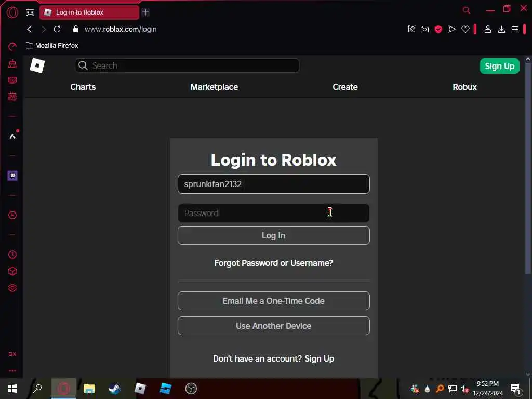The width and height of the screenshot is (532, 399).
Task: Add page to bookmarks heart icon
Action: point(465,30)
